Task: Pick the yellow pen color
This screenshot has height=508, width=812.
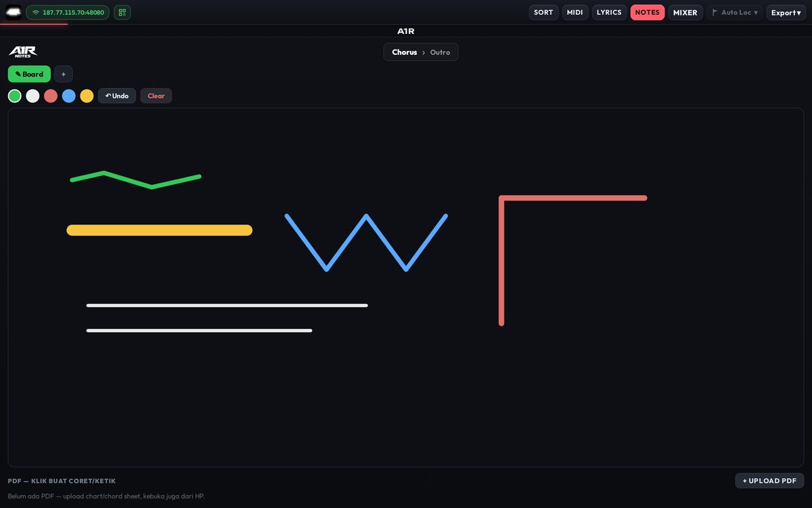Action: 87,96
